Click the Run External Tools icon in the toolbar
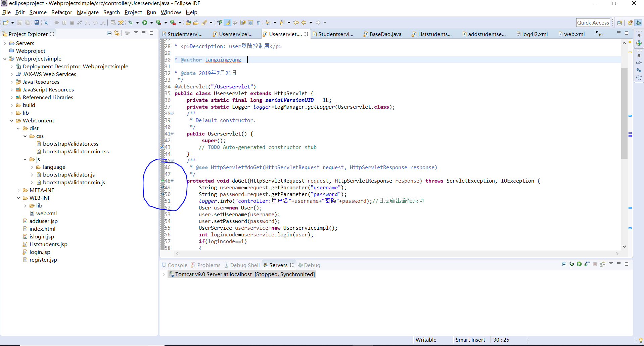 (173, 23)
